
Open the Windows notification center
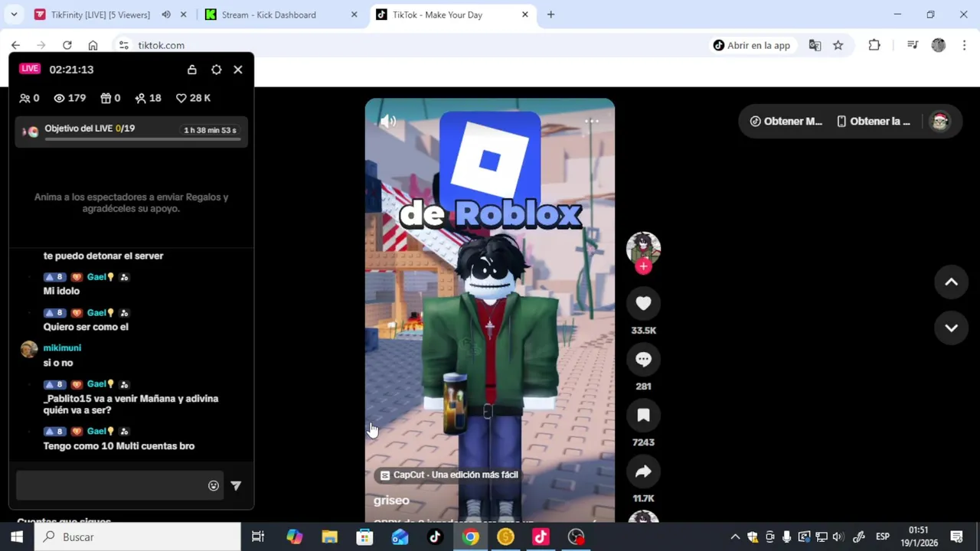click(x=956, y=536)
